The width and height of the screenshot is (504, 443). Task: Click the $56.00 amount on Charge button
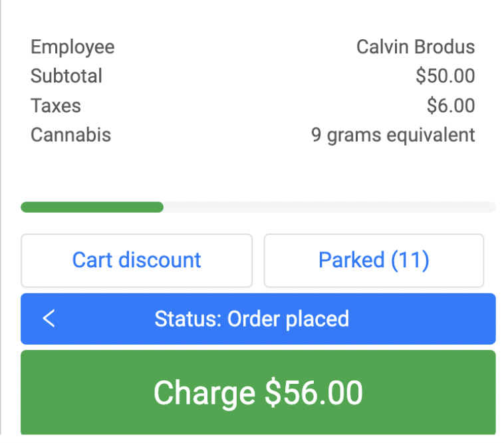click(314, 392)
